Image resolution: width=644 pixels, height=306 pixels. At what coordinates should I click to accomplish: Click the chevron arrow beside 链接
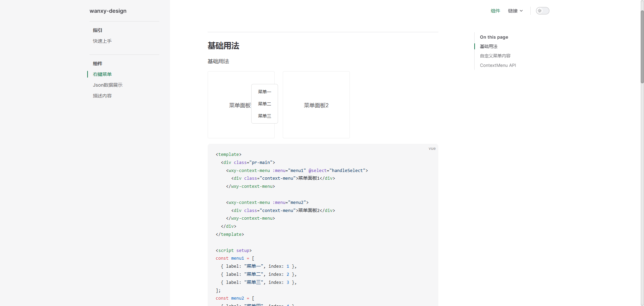521,11
